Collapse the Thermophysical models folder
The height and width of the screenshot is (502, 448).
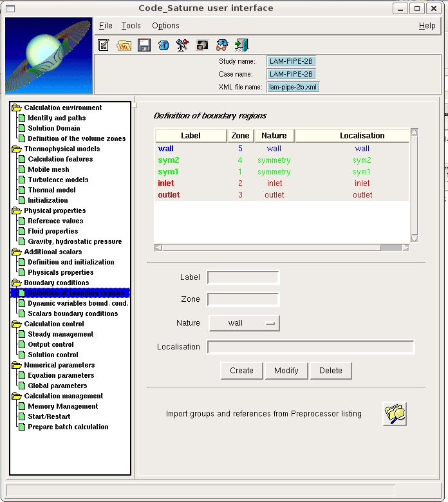tap(16, 149)
